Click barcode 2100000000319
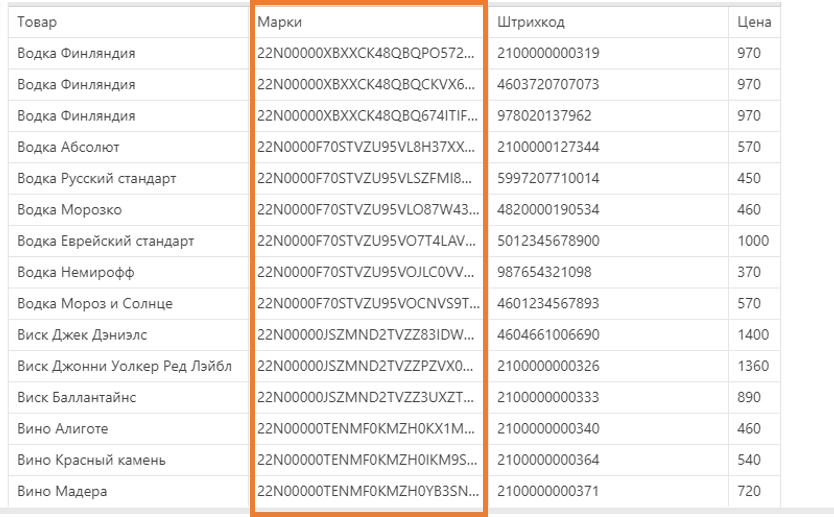The image size is (834, 517). pyautogui.click(x=548, y=53)
